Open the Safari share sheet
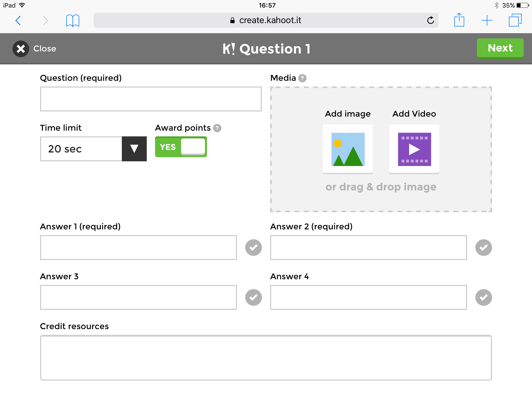 [x=459, y=20]
